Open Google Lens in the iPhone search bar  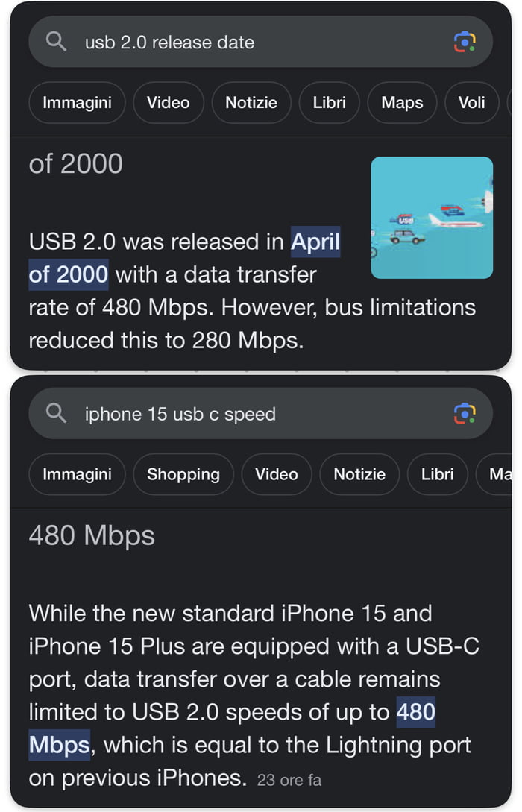(465, 414)
